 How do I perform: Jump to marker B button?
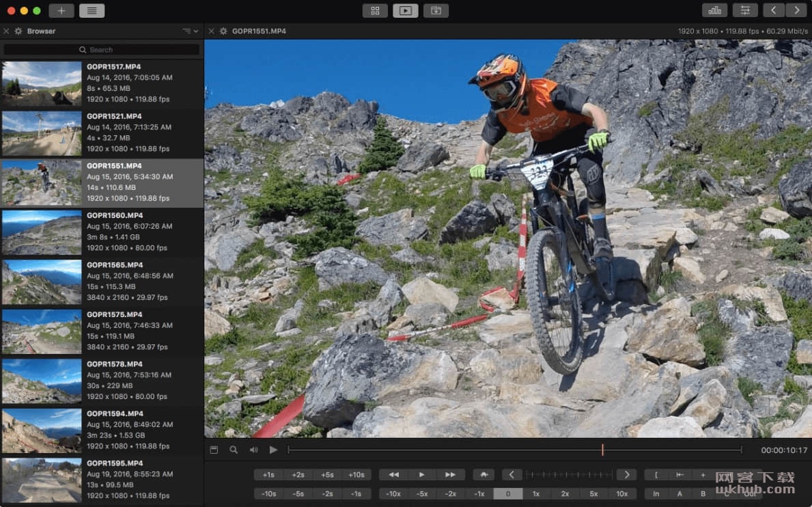pyautogui.click(x=703, y=493)
